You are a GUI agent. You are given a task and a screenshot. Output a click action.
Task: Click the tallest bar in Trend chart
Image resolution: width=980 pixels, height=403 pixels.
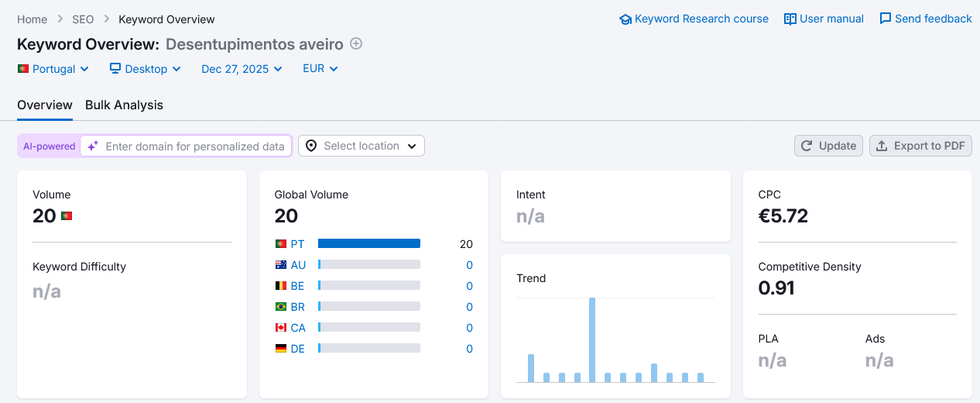592,339
